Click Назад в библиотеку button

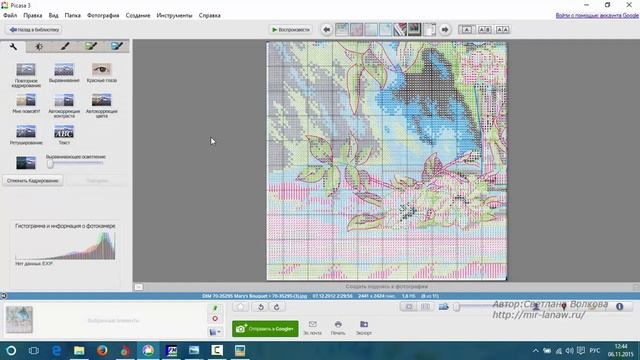[34, 30]
